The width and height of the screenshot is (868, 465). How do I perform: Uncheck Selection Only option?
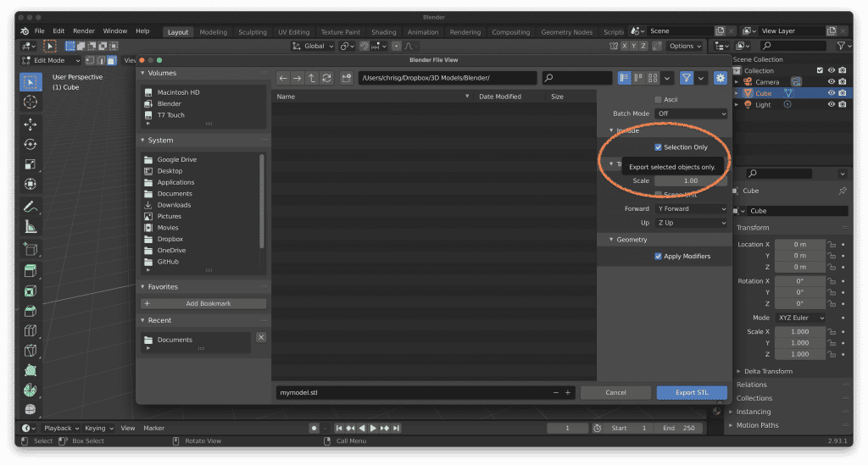click(658, 147)
